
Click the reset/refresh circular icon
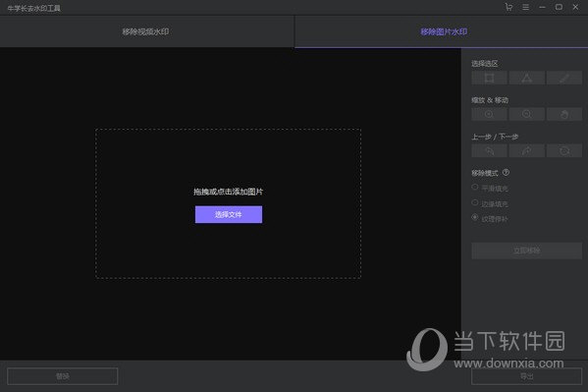[x=564, y=151]
